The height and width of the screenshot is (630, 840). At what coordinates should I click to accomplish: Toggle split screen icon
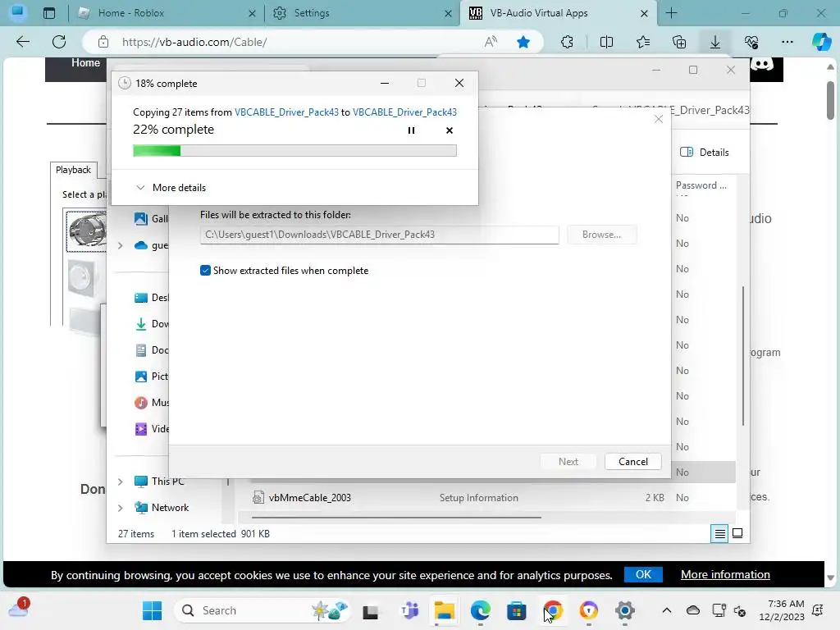[606, 42]
